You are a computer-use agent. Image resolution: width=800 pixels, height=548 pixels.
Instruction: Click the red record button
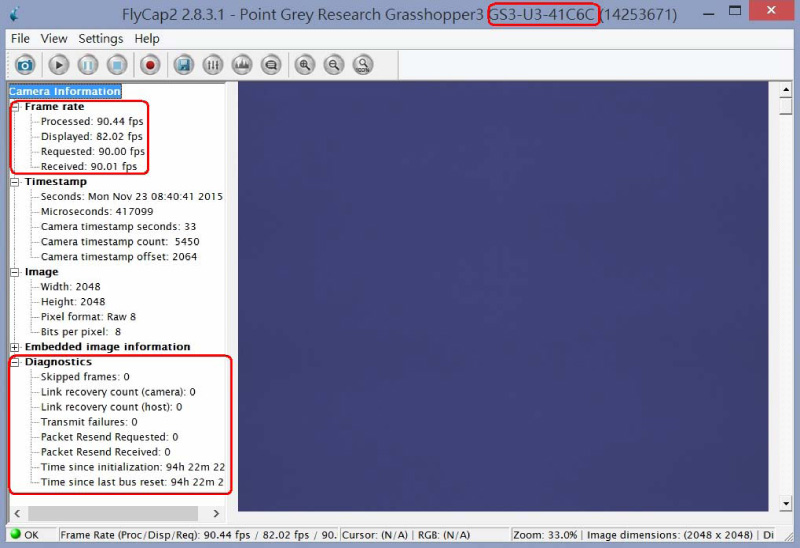point(151,65)
